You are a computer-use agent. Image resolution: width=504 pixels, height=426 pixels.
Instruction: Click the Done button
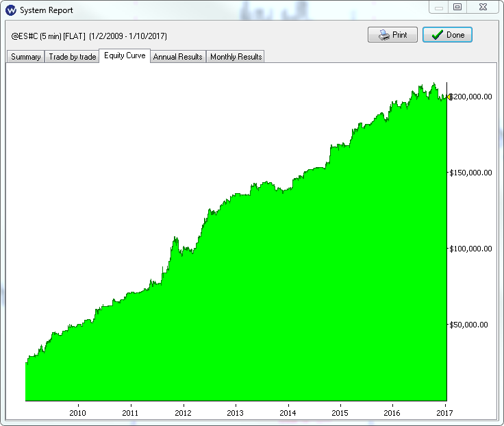tap(447, 35)
